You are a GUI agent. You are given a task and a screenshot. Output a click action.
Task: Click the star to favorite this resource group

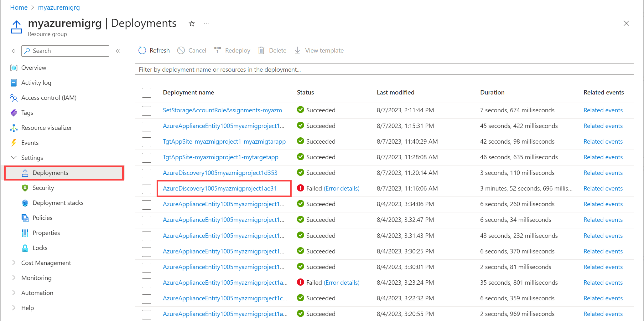coord(191,23)
